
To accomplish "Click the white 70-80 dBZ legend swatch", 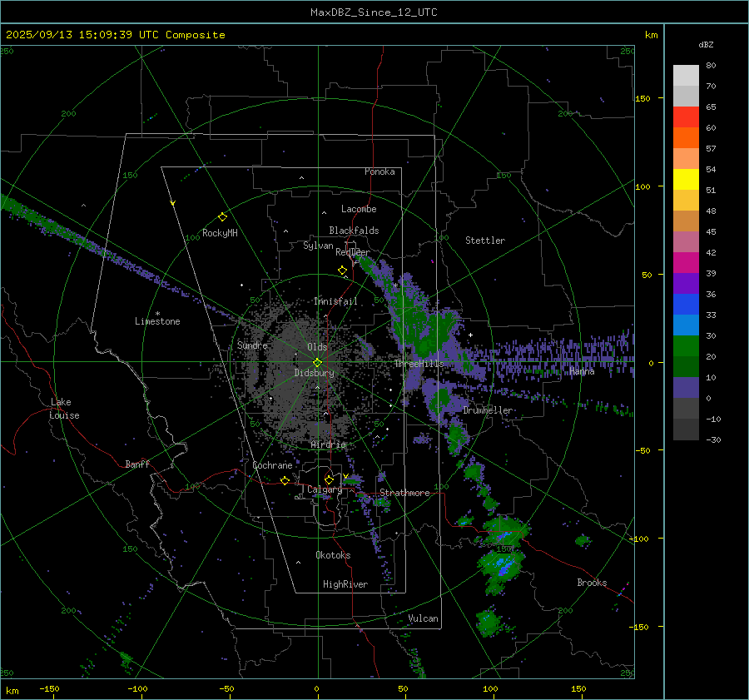I will pyautogui.click(x=686, y=76).
